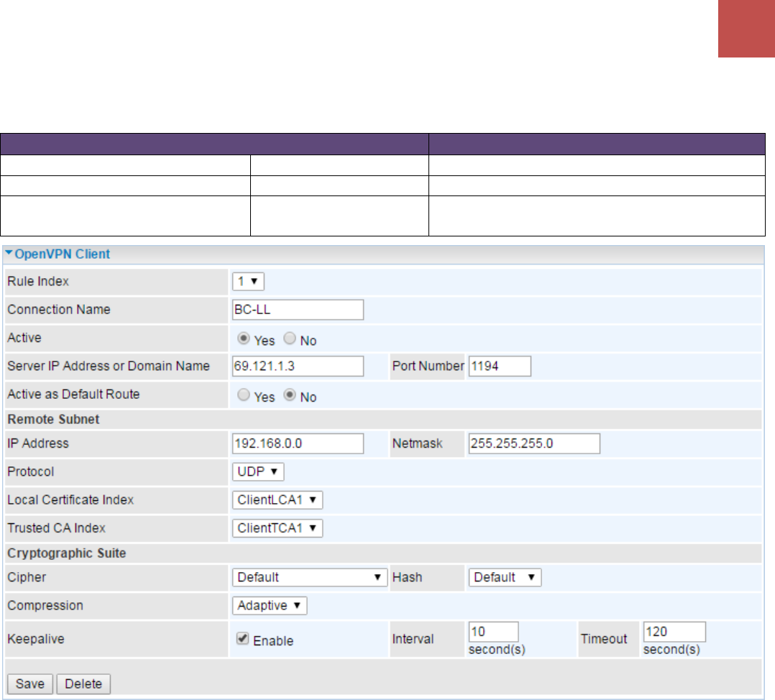This screenshot has width=775, height=700.
Task: Select No for Active
Action: click(290, 339)
